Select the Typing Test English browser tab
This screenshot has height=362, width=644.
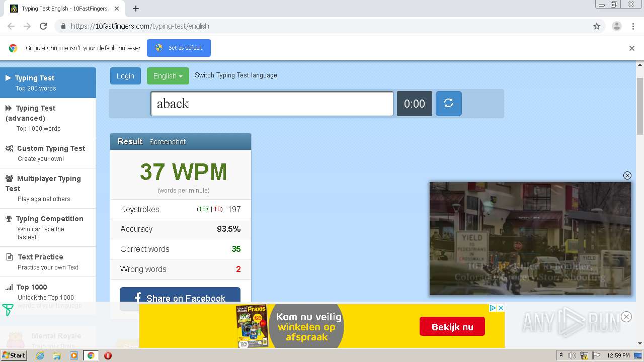(x=64, y=9)
